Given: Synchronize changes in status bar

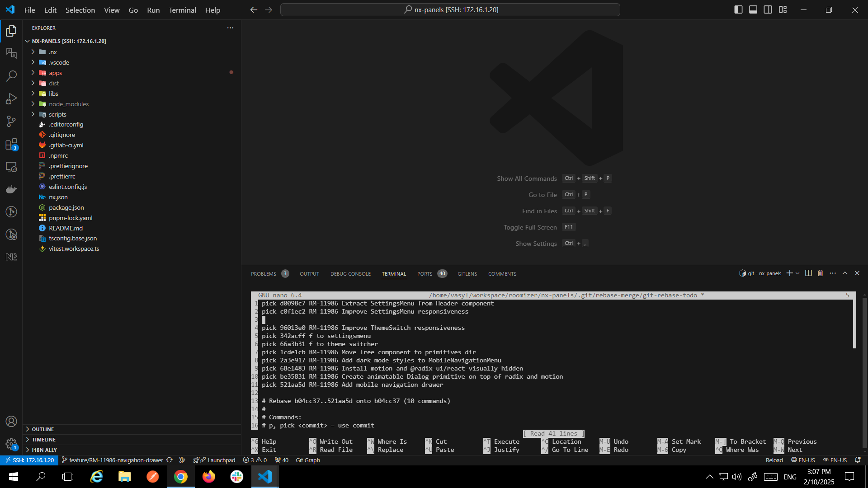Looking at the screenshot, I should [170, 460].
